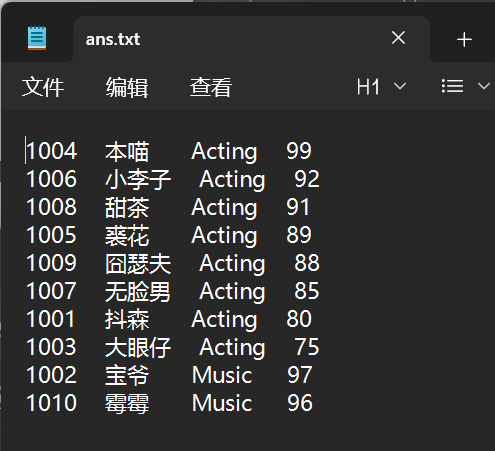
Task: Click the name 囧瑟夫
Action: pyautogui.click(x=138, y=263)
